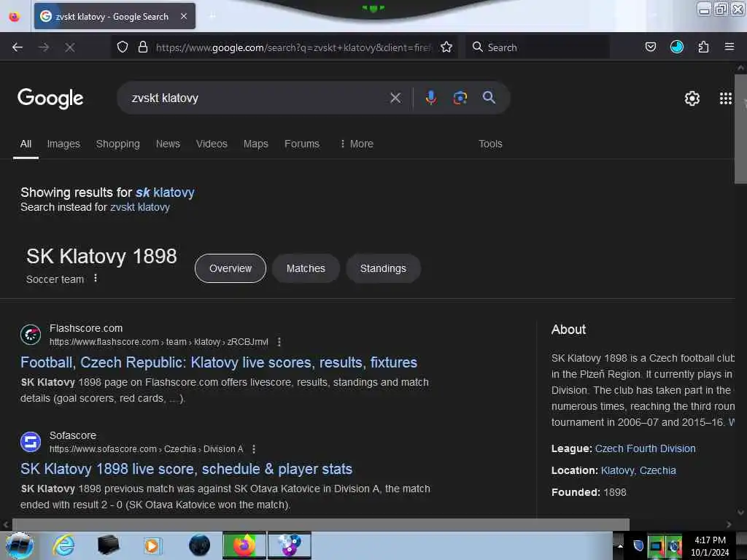Switch to the Maps tab
Screen dimensions: 747x560
coord(256,144)
